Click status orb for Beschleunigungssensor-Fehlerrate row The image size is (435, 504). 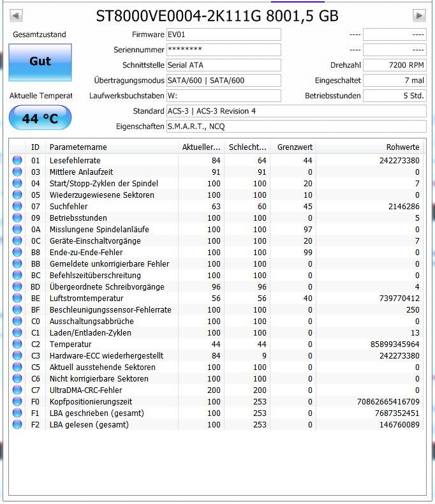coord(17,309)
